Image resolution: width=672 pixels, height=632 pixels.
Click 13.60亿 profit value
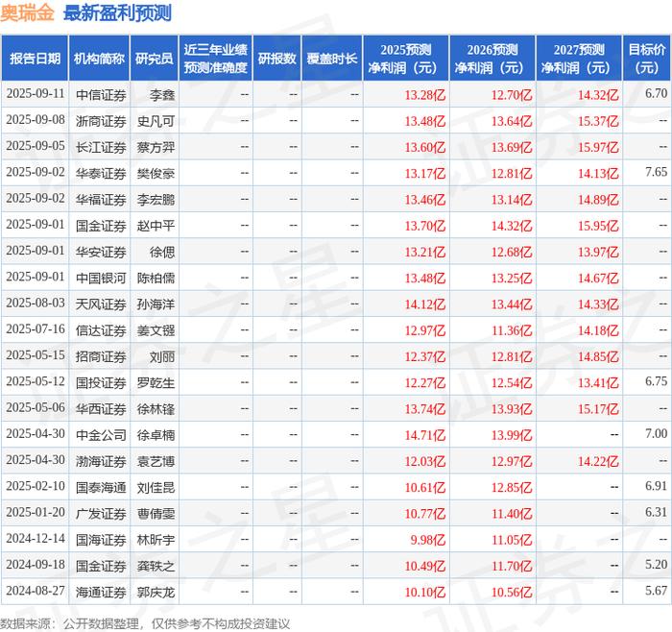pos(425,147)
